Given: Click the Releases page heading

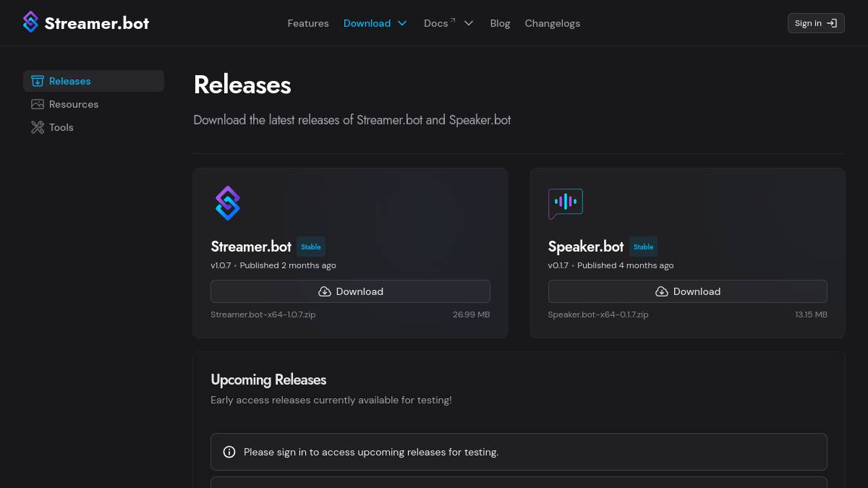Looking at the screenshot, I should click(x=242, y=85).
